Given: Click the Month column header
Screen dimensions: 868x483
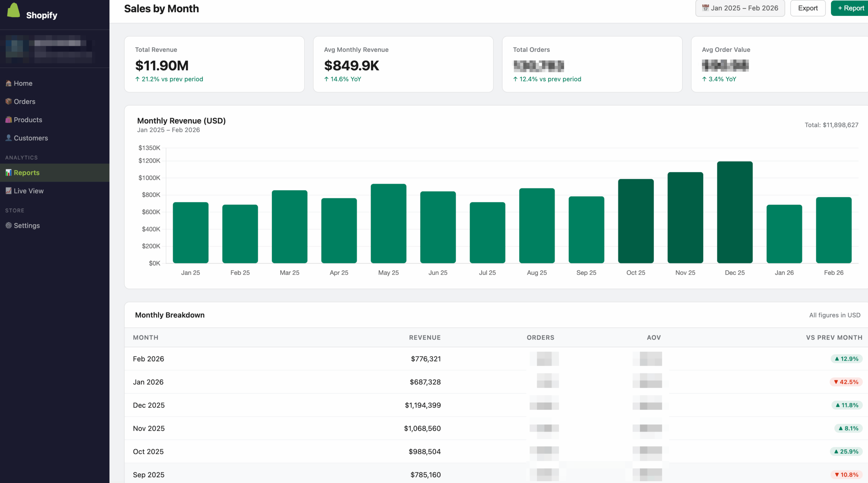Looking at the screenshot, I should pyautogui.click(x=145, y=337).
